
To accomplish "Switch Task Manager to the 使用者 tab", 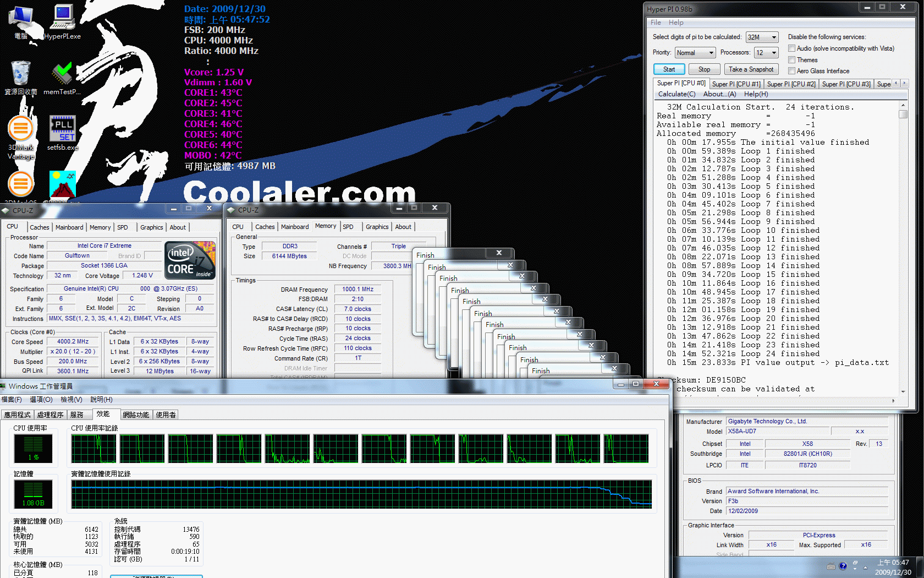I will coord(166,415).
